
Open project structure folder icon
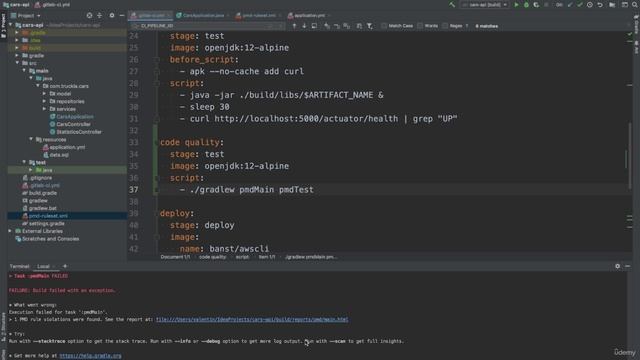(612, 5)
